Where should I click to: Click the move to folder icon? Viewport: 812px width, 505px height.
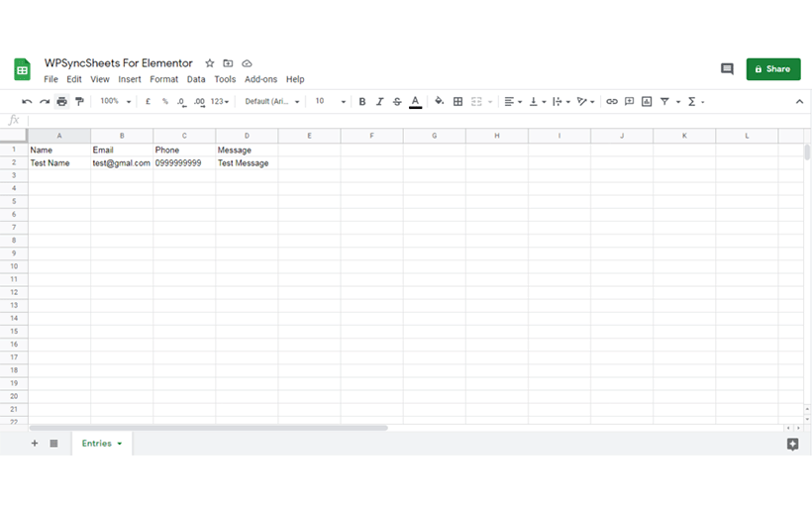[228, 63]
